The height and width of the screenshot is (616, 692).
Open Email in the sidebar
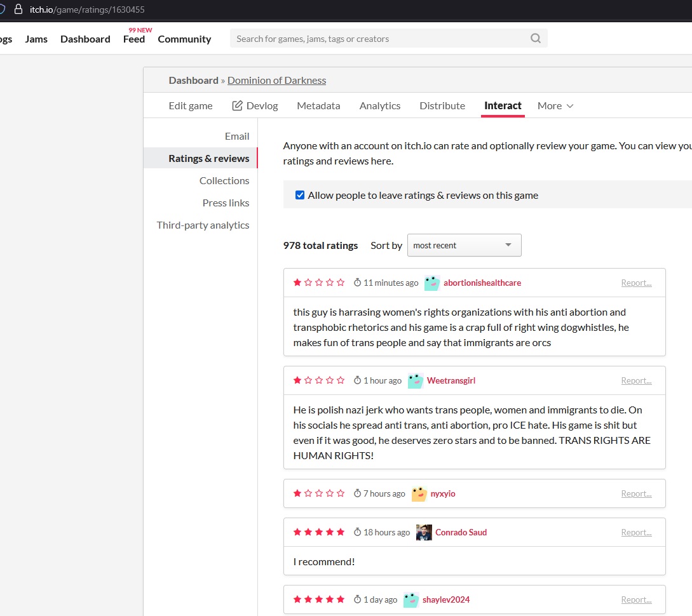point(237,137)
